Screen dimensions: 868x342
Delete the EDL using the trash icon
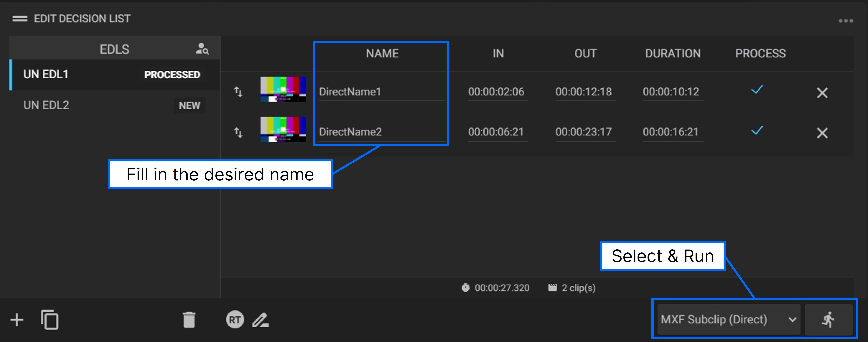point(189,320)
